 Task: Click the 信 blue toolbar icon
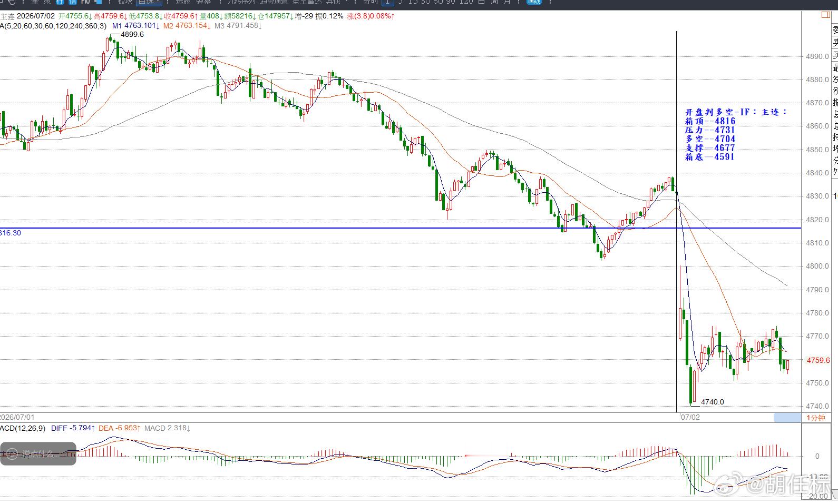[x=73, y=2]
